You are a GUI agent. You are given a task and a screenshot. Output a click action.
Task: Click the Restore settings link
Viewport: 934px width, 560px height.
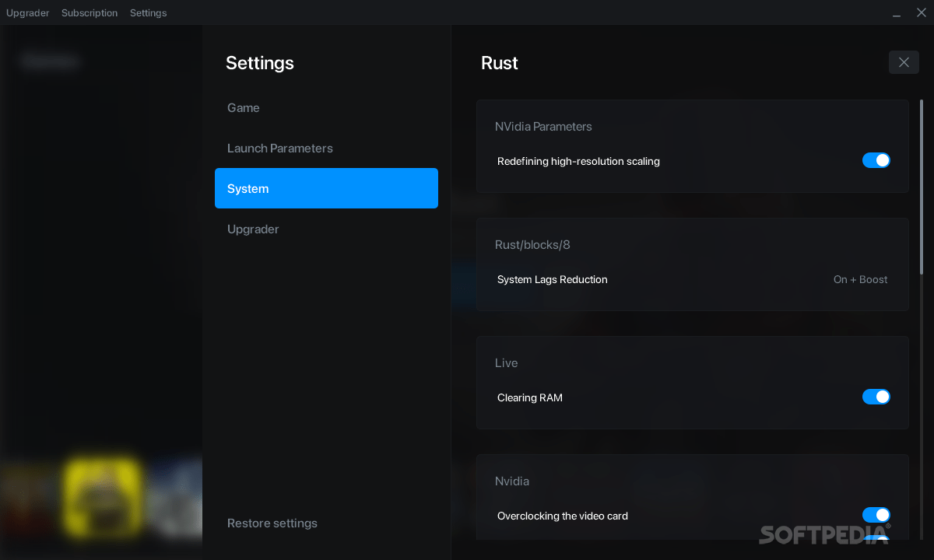click(272, 523)
